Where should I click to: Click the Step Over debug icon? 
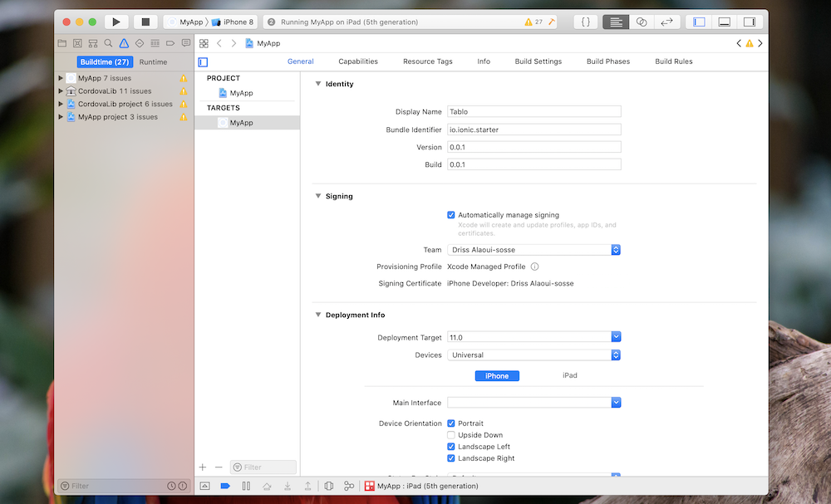[x=267, y=486]
